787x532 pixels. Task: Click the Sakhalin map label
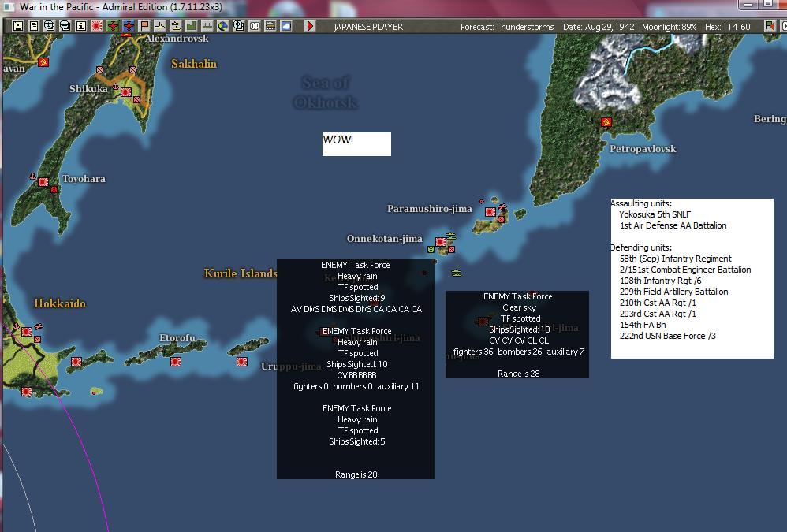(194, 64)
